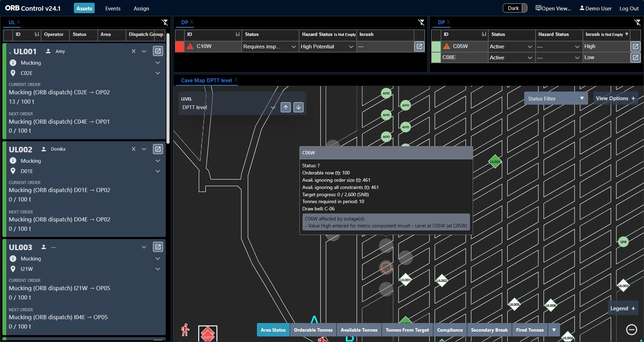Image resolution: width=644 pixels, height=342 pixels.
Task: Select the UL tab
Action: [x=12, y=22]
